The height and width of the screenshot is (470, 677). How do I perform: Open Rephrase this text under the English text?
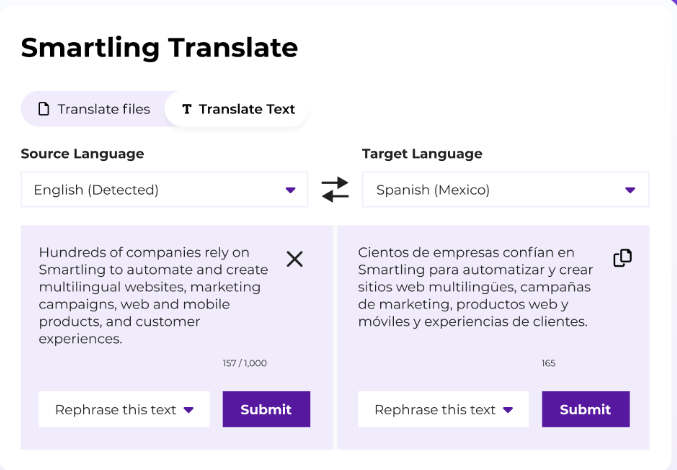coord(124,409)
